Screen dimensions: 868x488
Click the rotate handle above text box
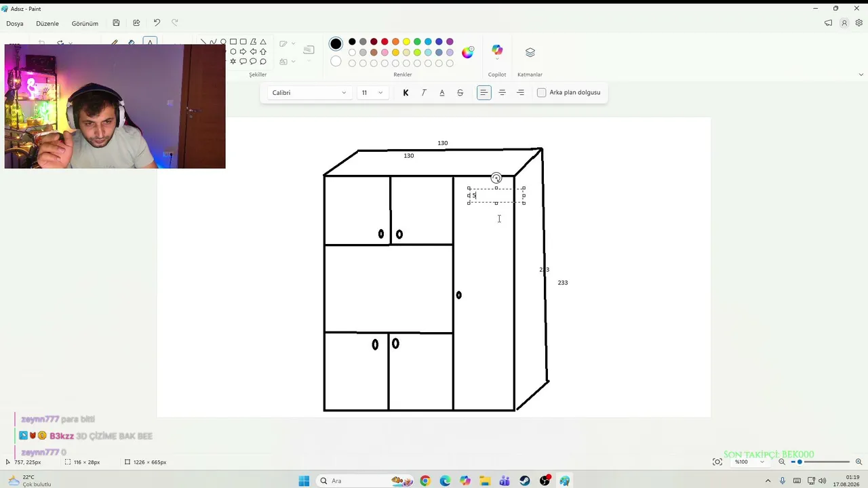[496, 178]
